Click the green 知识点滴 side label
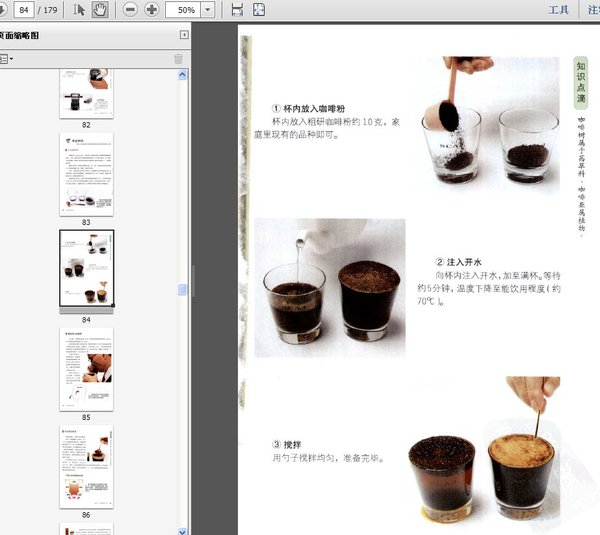 pos(581,82)
